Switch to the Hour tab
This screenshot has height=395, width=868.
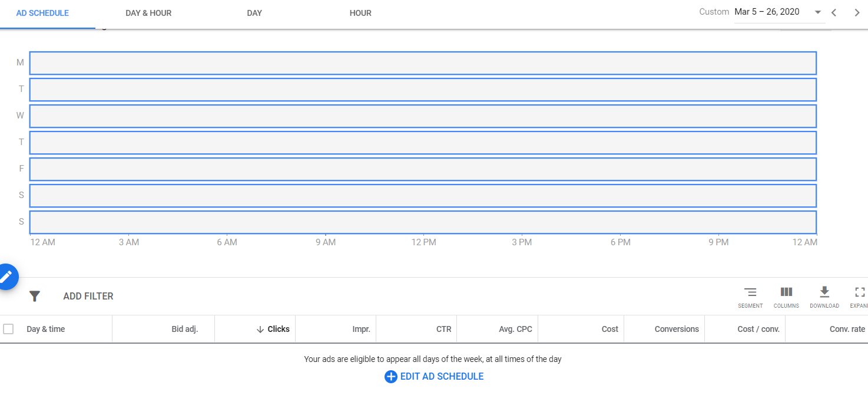[360, 13]
